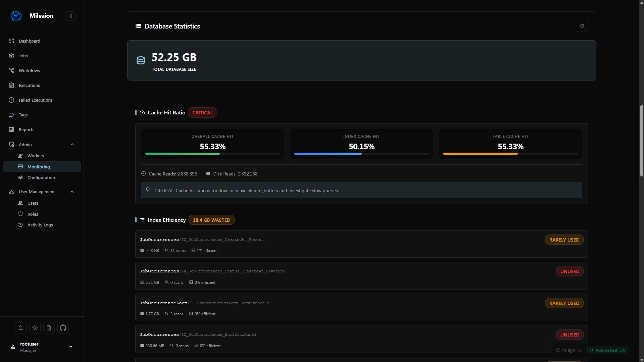Collapse the Admin menu section
The image size is (644, 362).
pos(72,145)
